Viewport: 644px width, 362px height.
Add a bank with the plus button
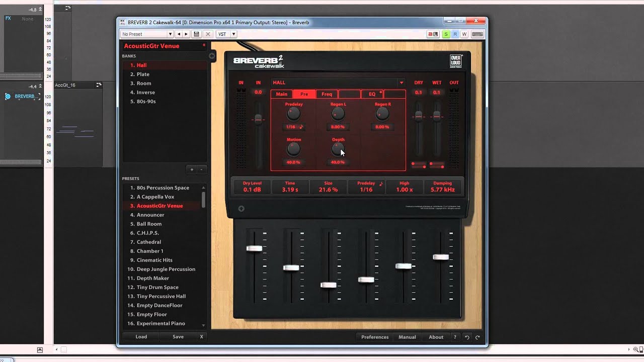point(191,169)
